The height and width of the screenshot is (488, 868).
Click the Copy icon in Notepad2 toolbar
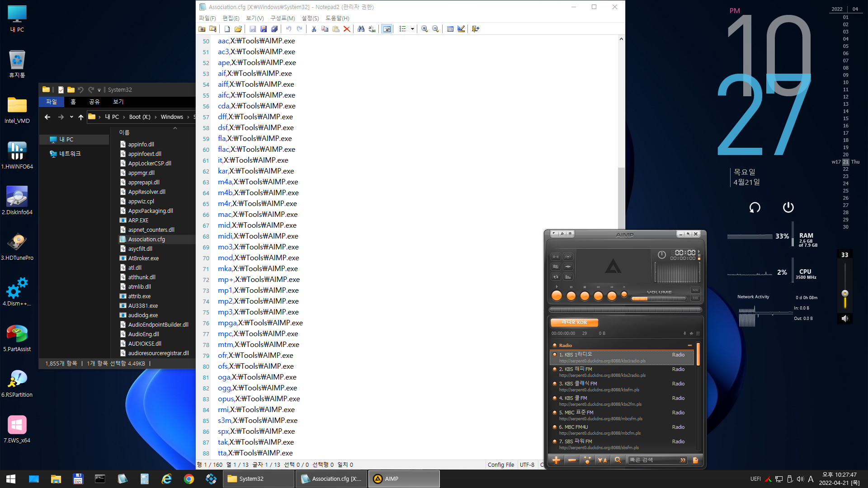point(325,29)
